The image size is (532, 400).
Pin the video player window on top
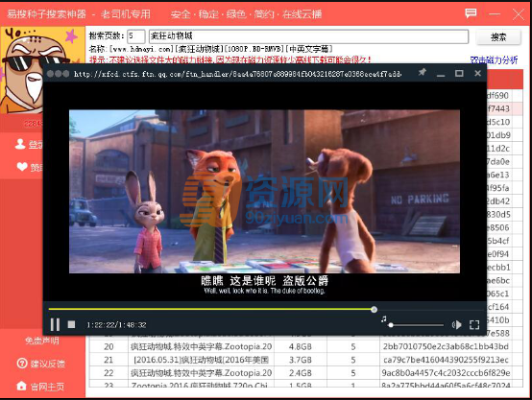click(x=423, y=73)
